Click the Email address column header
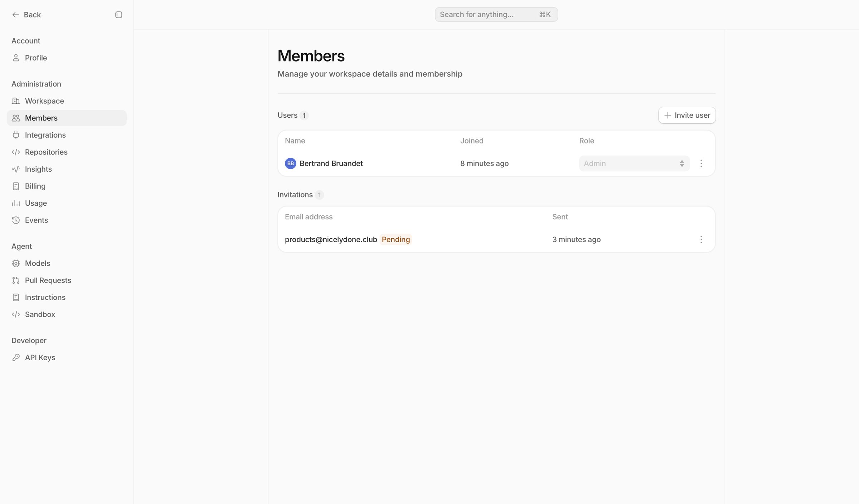Viewport: 859px width, 504px height. pyautogui.click(x=309, y=217)
